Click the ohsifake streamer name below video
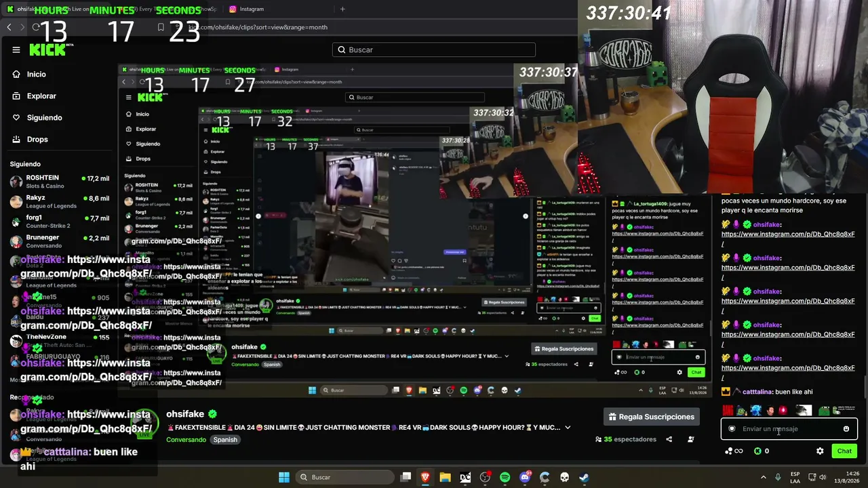 [185, 414]
